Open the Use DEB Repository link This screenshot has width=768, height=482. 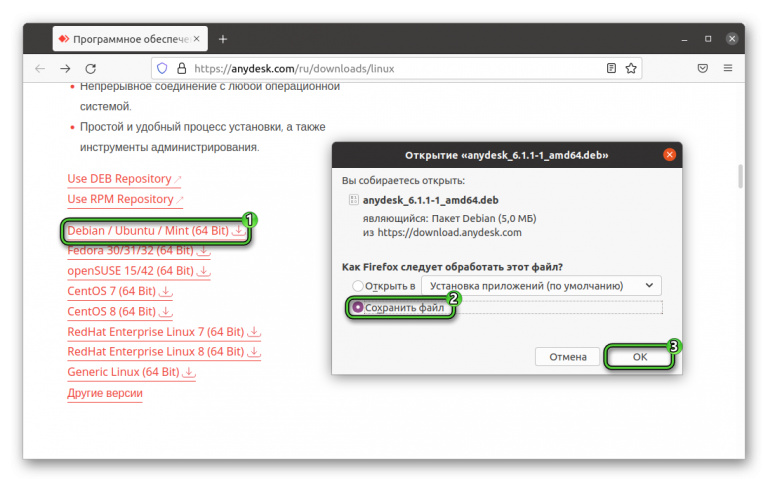pos(124,179)
